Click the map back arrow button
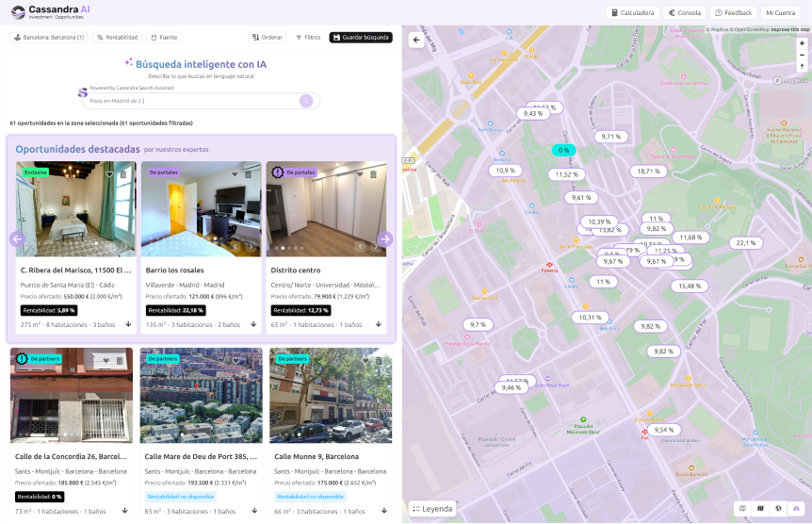This screenshot has height=524, width=812. point(416,40)
